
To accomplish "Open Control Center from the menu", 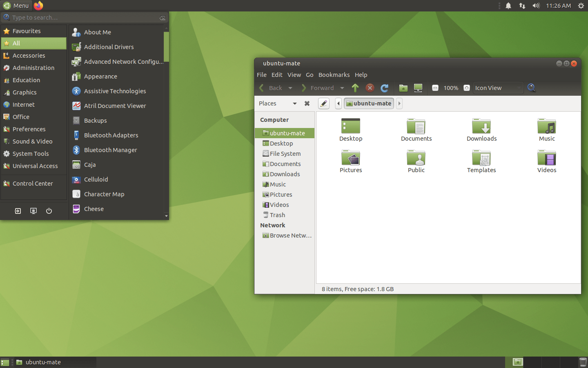I will coord(33,184).
